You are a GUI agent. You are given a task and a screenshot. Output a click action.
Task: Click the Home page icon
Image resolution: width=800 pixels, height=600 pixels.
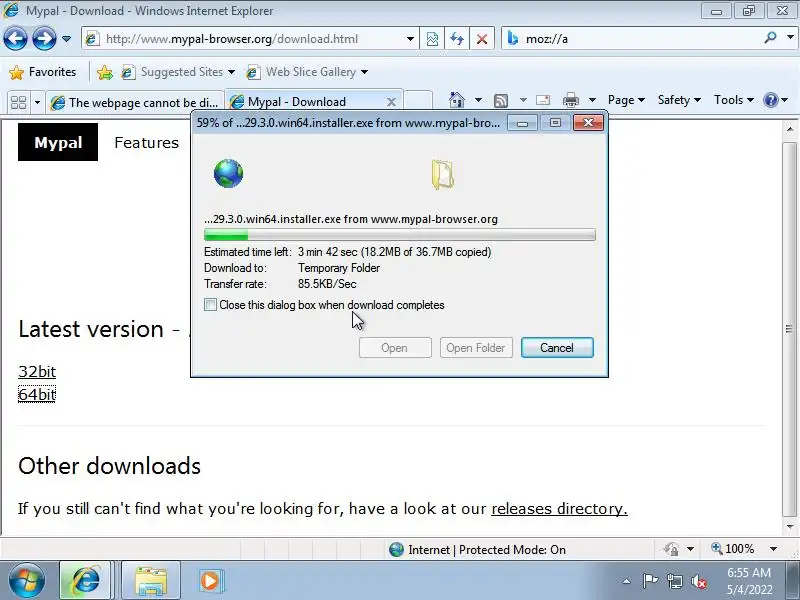click(457, 100)
